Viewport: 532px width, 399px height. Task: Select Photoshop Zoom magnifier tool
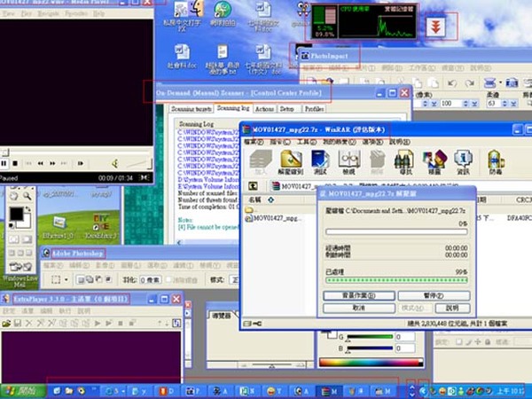pyautogui.click(x=27, y=196)
